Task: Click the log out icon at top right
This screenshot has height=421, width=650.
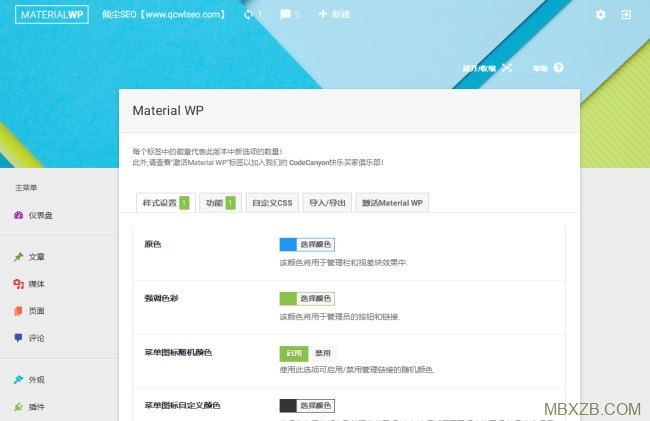Action: 626,15
